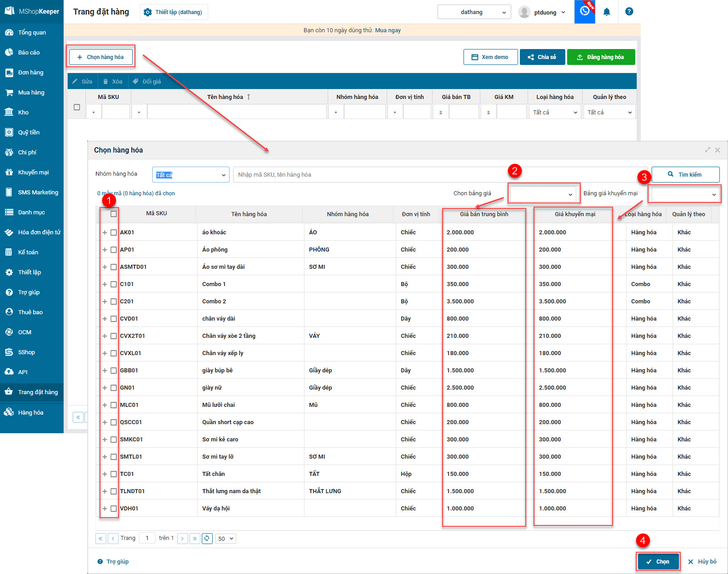Tick checkbox for MLC01 Mũ lưỡi chai
Image resolution: width=728 pixels, height=574 pixels.
(x=114, y=405)
